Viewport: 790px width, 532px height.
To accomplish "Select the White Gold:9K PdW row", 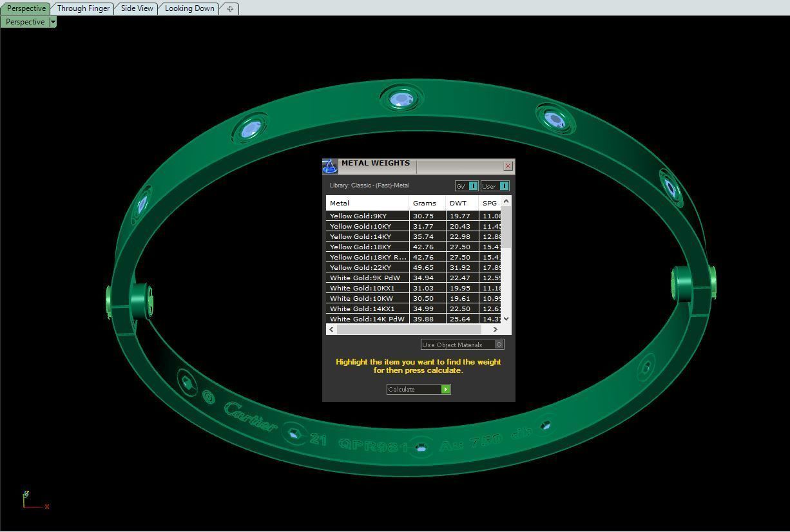I will click(x=413, y=278).
